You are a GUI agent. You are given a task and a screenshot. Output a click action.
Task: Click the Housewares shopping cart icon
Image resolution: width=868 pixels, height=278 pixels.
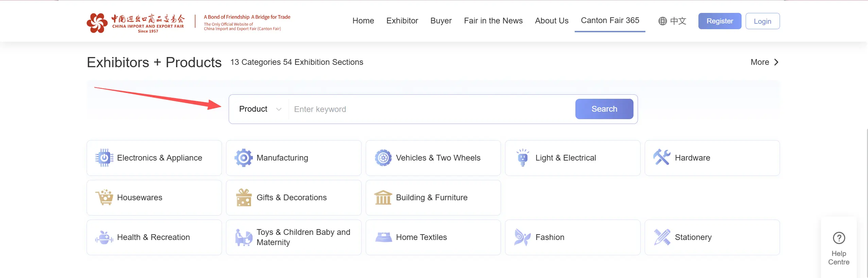(104, 197)
